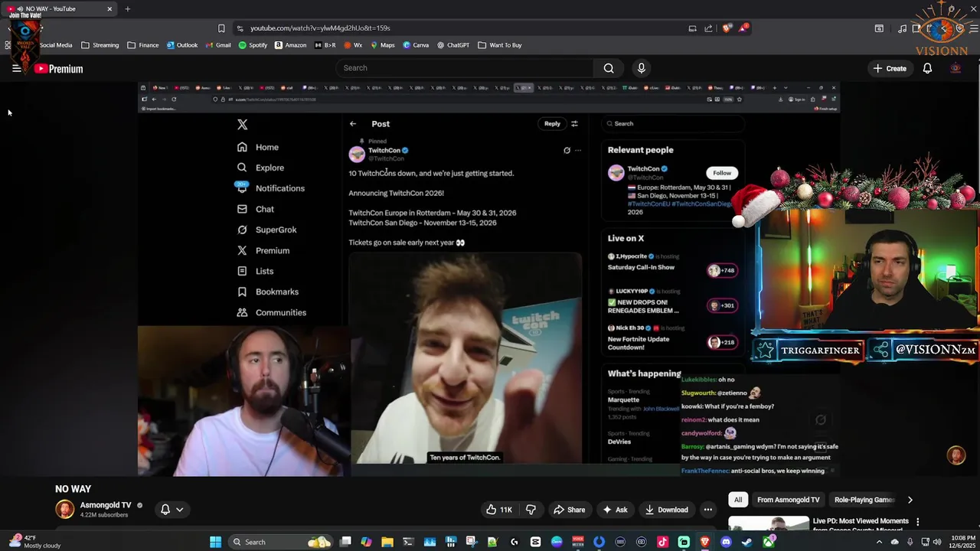Image resolution: width=980 pixels, height=551 pixels.
Task: Select From Asmongold TV chip
Action: click(x=788, y=500)
